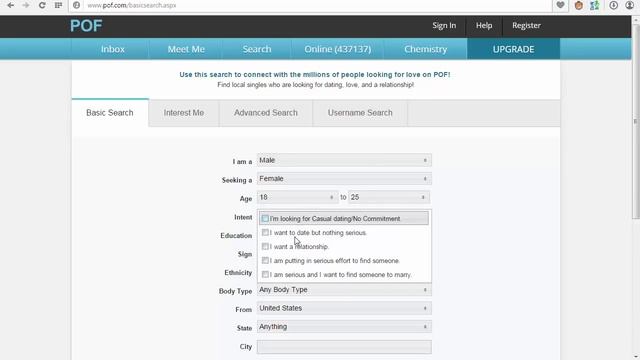This screenshot has height=360, width=640.
Task: Go to Inbox in navigation bar
Action: tap(113, 49)
